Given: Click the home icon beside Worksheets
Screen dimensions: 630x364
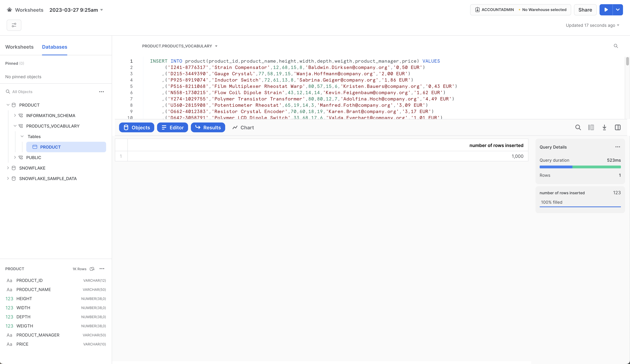Looking at the screenshot, I should pyautogui.click(x=9, y=10).
